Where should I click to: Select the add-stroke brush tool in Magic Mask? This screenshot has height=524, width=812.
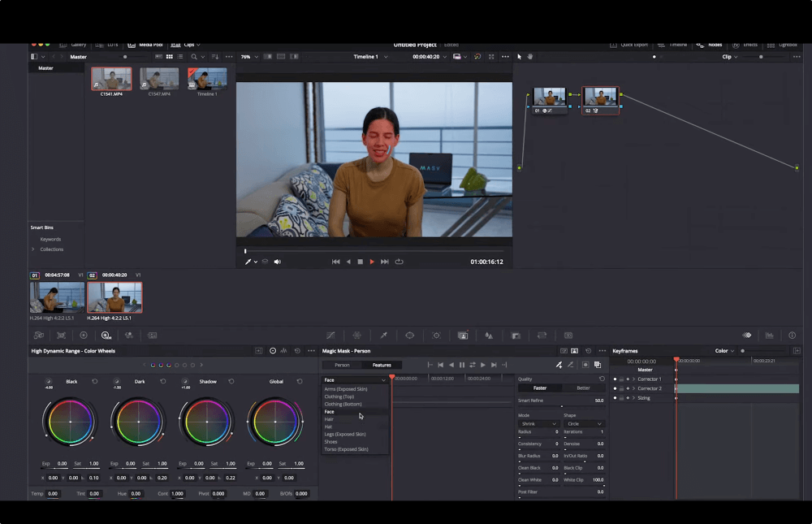(559, 365)
